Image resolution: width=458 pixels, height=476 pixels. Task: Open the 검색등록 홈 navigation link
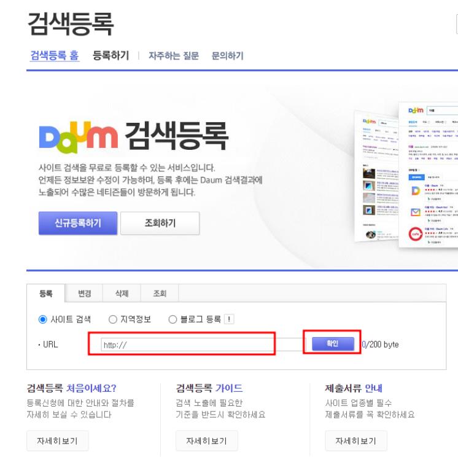55,55
